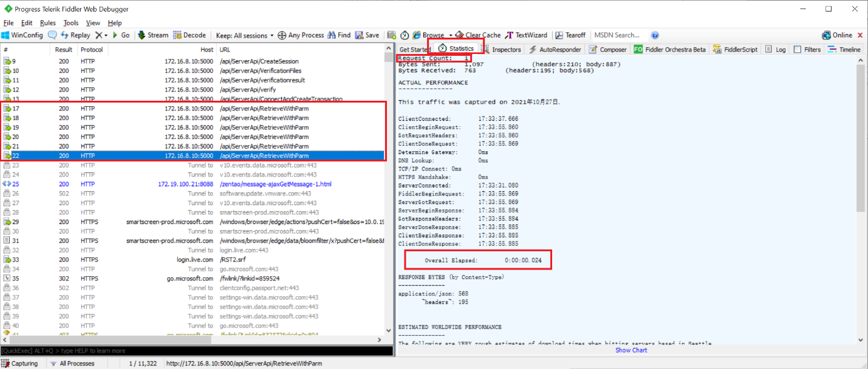Click Any Process target picker icon
Screen dimensions: 868x369
pyautogui.click(x=282, y=35)
